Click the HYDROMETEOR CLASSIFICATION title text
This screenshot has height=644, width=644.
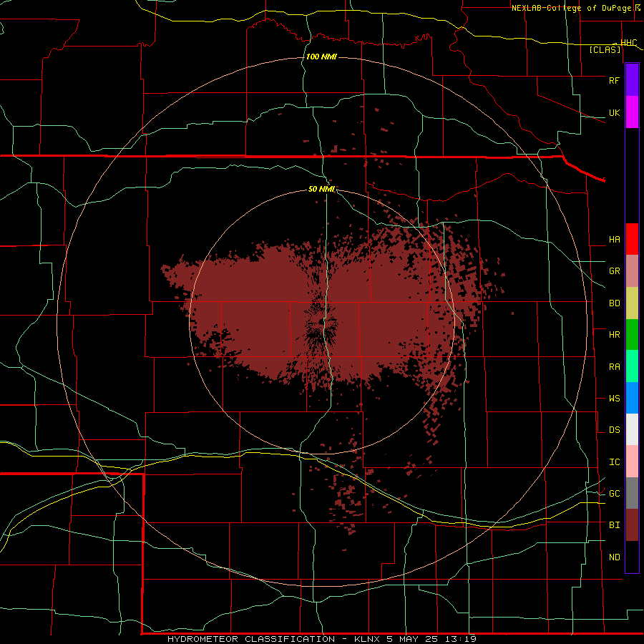coord(251,639)
